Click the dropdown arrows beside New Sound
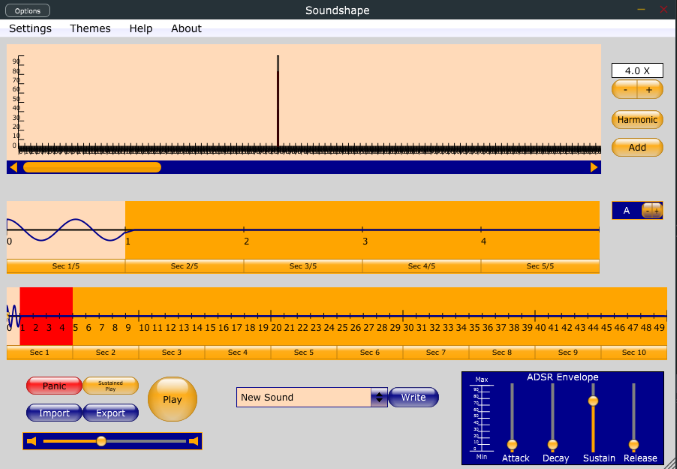Image resolution: width=677 pixels, height=469 pixels. [x=379, y=397]
